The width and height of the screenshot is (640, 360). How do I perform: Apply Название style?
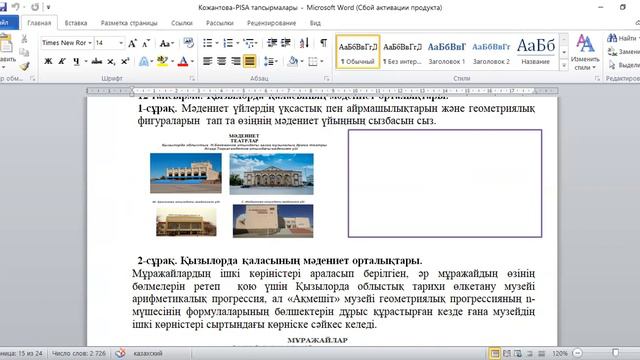536,52
